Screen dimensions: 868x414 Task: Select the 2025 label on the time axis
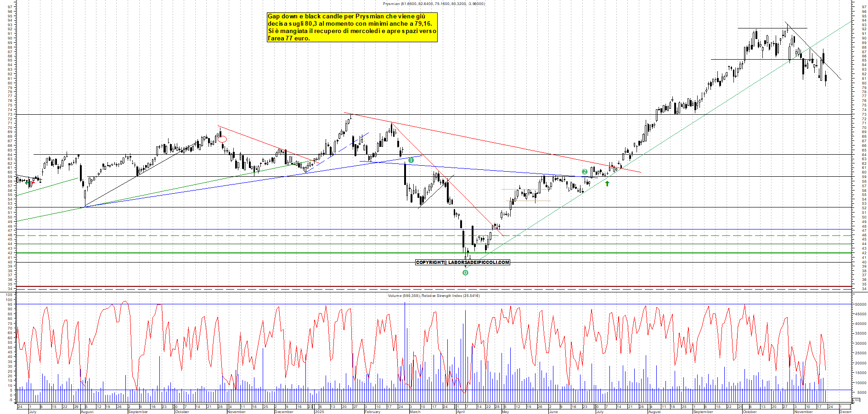318,412
